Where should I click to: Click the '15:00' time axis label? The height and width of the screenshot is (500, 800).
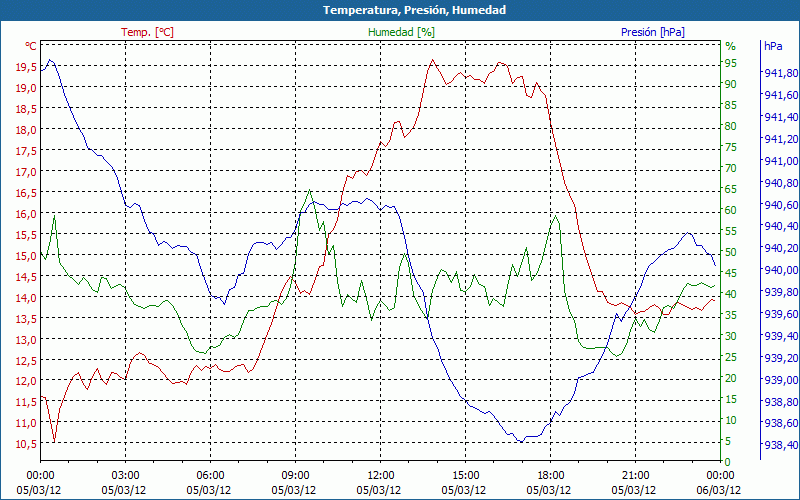(466, 476)
